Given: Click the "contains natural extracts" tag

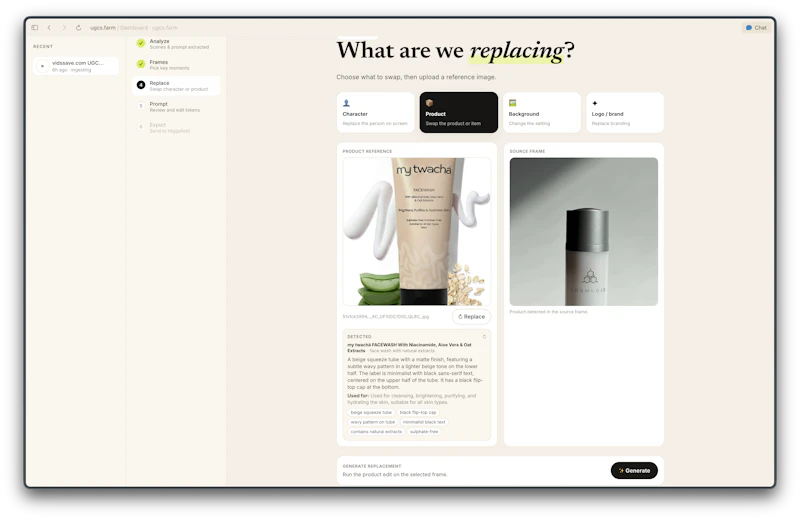Looking at the screenshot, I should click(x=376, y=432).
